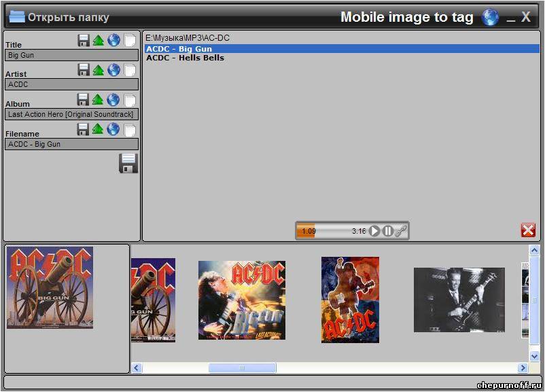Pause playback with the pause button
545x392 pixels.
pyautogui.click(x=387, y=231)
